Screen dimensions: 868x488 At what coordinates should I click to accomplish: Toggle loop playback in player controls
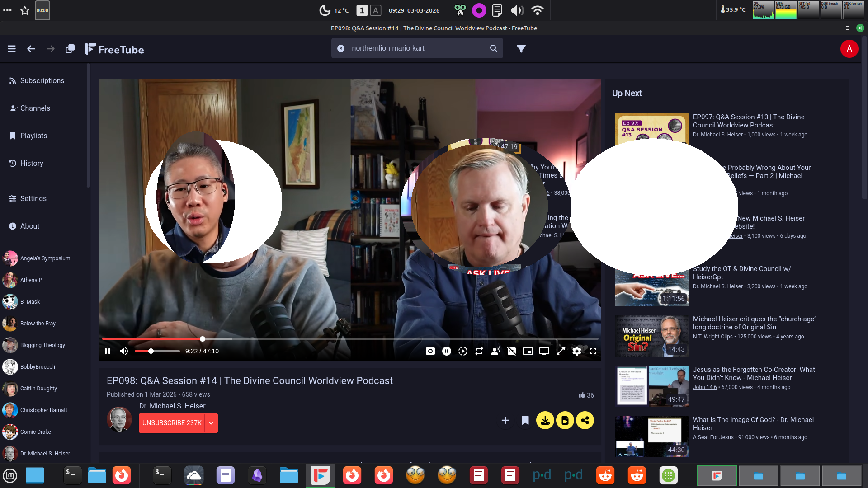point(479,351)
